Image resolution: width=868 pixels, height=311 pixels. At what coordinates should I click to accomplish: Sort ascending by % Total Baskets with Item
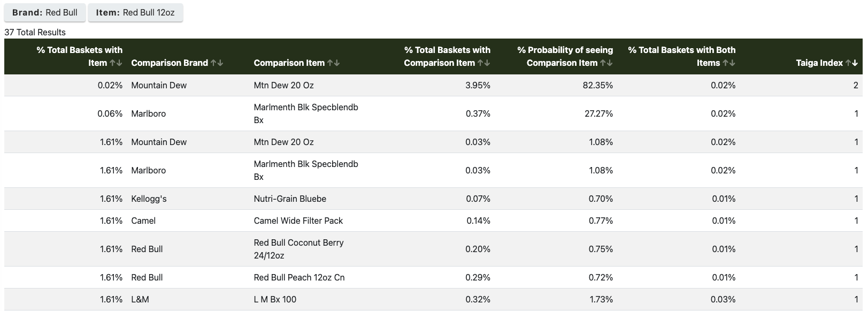coord(113,63)
